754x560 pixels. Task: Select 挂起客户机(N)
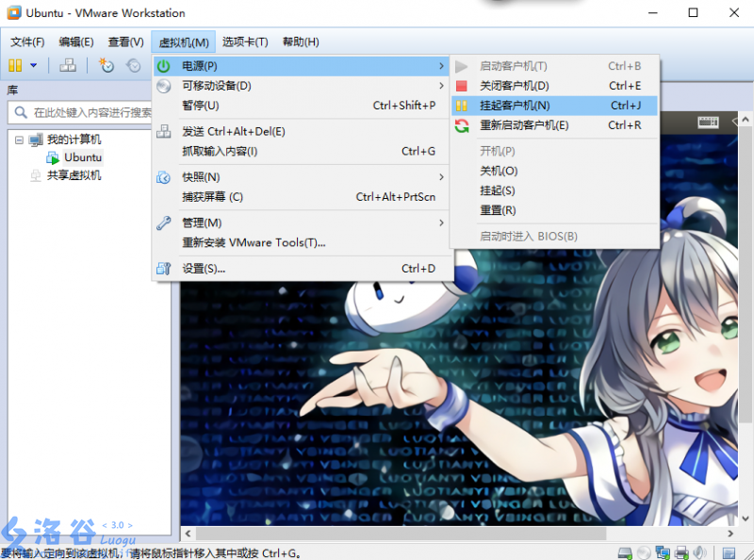554,106
